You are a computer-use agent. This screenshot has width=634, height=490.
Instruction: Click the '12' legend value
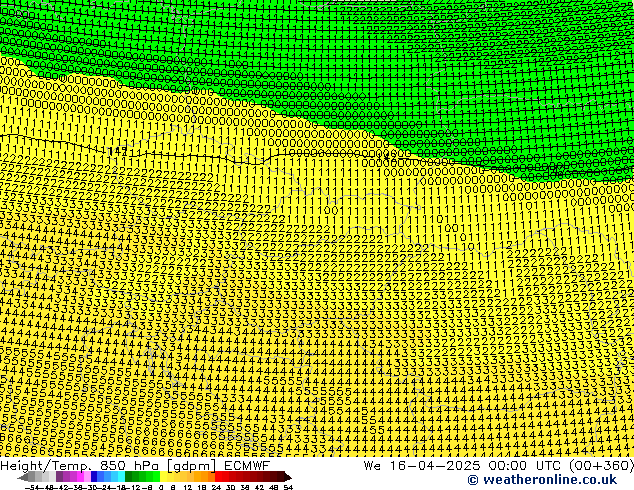188,487
